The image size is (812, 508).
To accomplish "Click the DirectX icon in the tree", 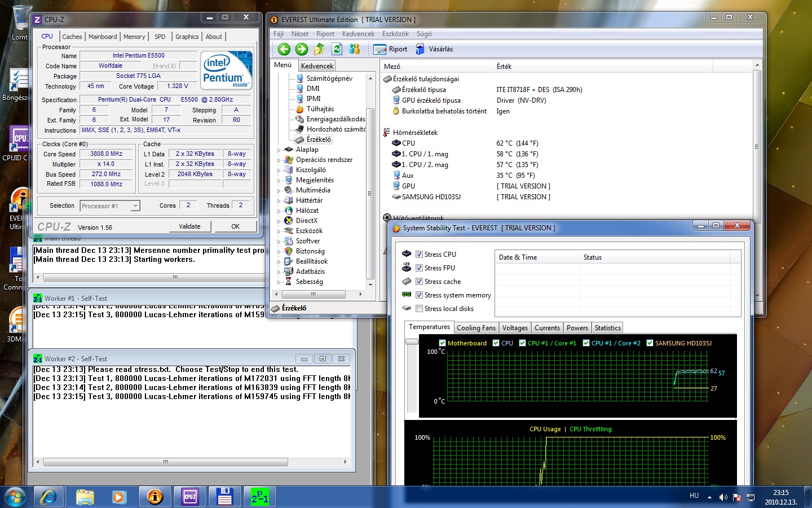I will (x=289, y=221).
